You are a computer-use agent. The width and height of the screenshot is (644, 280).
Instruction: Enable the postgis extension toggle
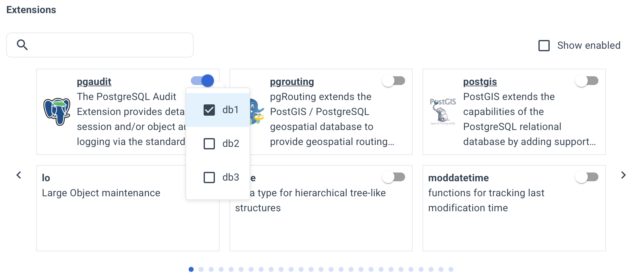pyautogui.click(x=587, y=81)
